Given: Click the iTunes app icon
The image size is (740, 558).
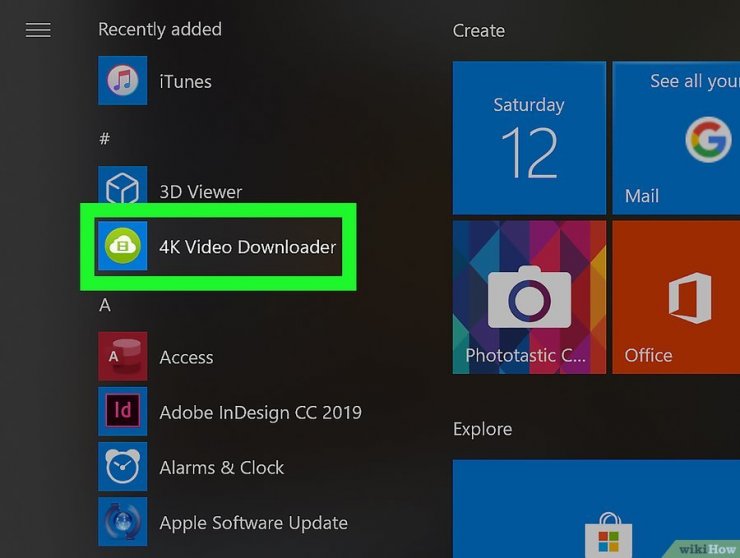Looking at the screenshot, I should [x=123, y=80].
